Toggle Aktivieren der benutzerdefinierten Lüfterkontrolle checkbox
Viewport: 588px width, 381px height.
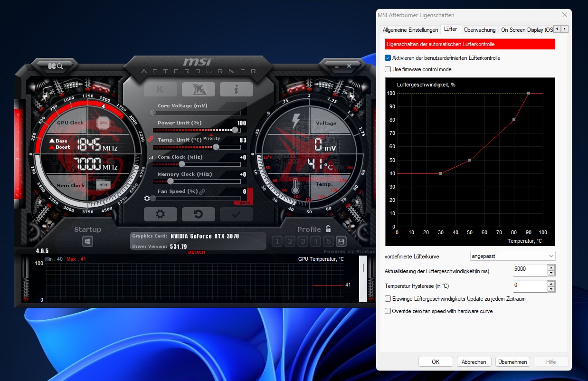tap(388, 58)
